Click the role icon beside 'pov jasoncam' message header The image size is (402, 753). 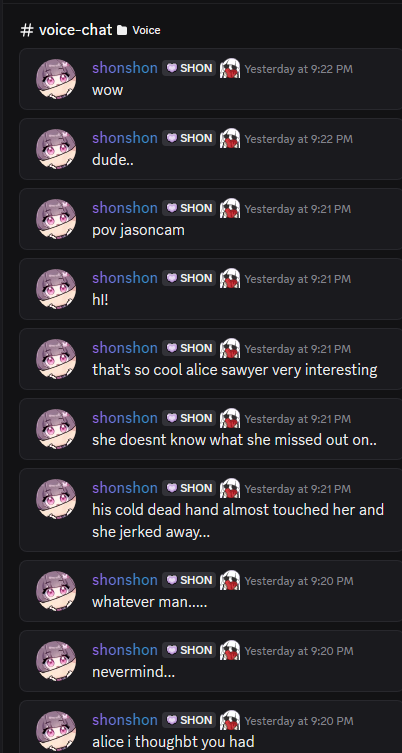(x=230, y=208)
